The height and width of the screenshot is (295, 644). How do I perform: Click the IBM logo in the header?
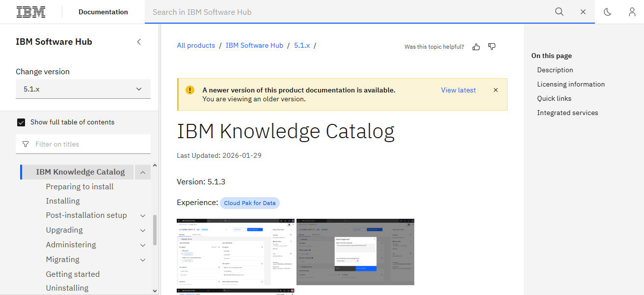(31, 11)
